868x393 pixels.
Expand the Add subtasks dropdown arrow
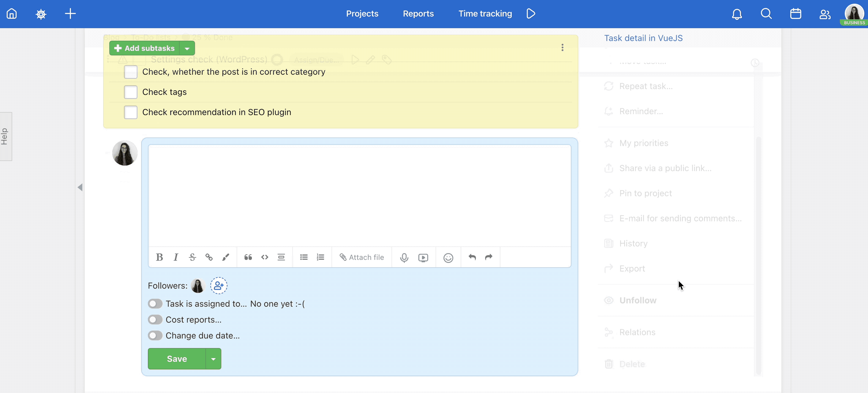pos(187,48)
